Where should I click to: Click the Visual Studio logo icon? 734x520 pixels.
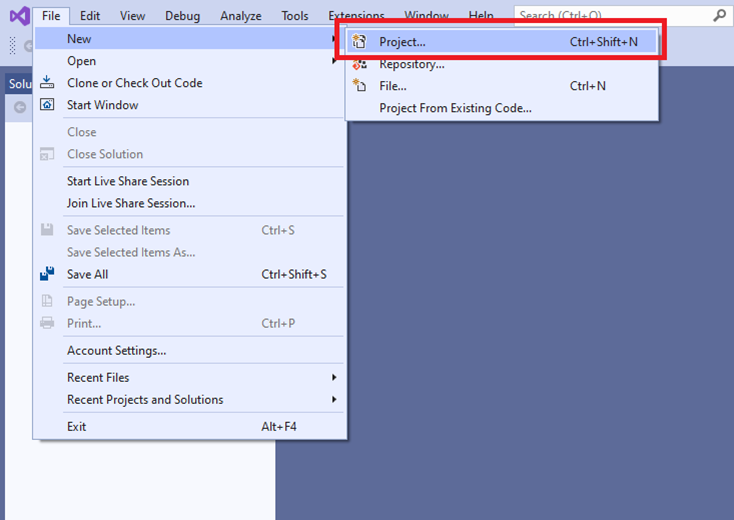[17, 16]
